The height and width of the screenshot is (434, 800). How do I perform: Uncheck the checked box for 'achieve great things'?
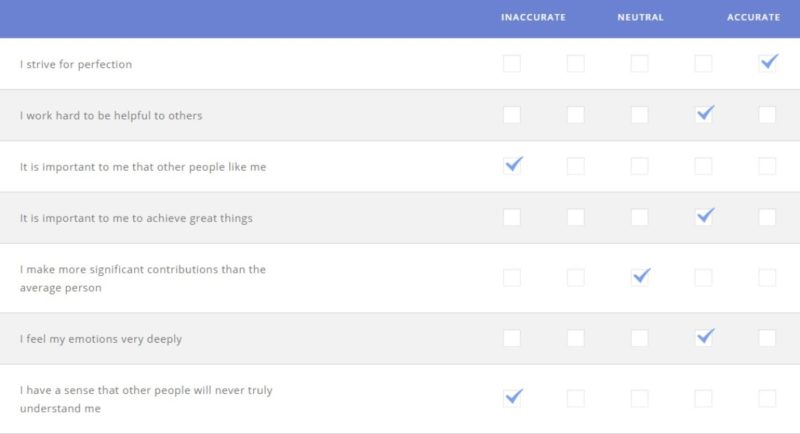coord(703,217)
